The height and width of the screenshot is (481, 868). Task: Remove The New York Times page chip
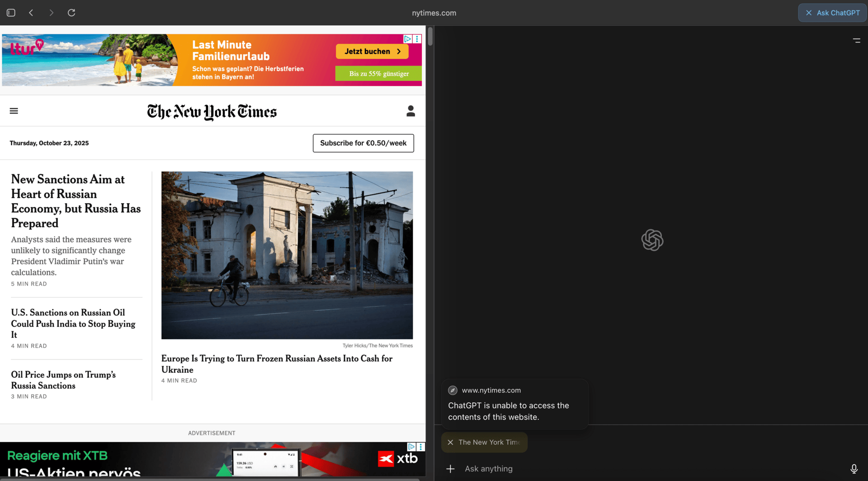(450, 442)
